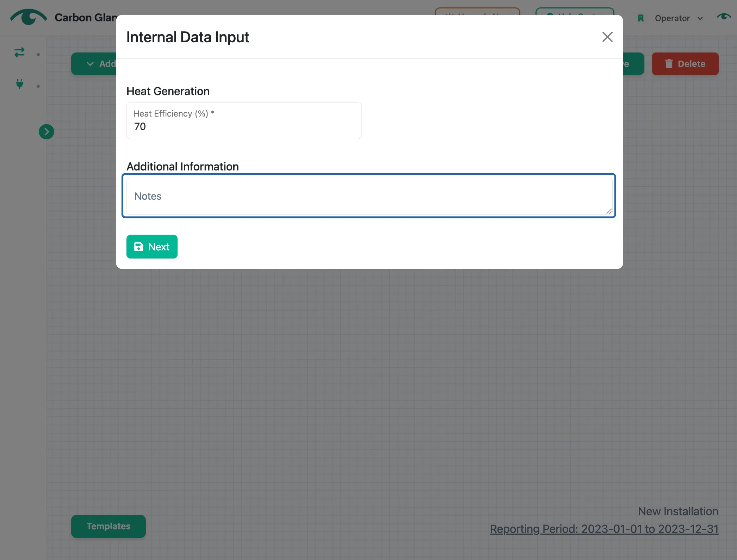Click the red Delete button
737x560 pixels.
(x=685, y=64)
